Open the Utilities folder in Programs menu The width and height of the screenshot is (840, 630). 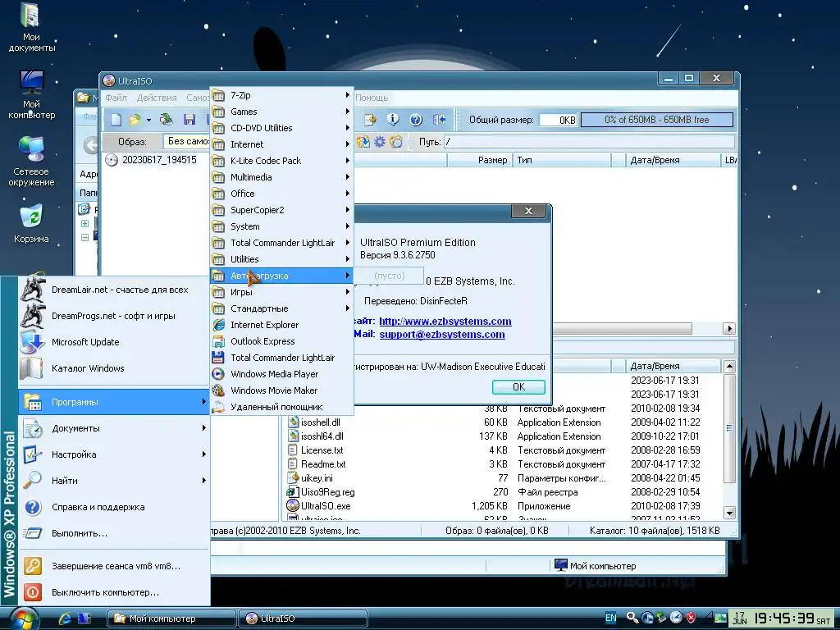coord(281,259)
